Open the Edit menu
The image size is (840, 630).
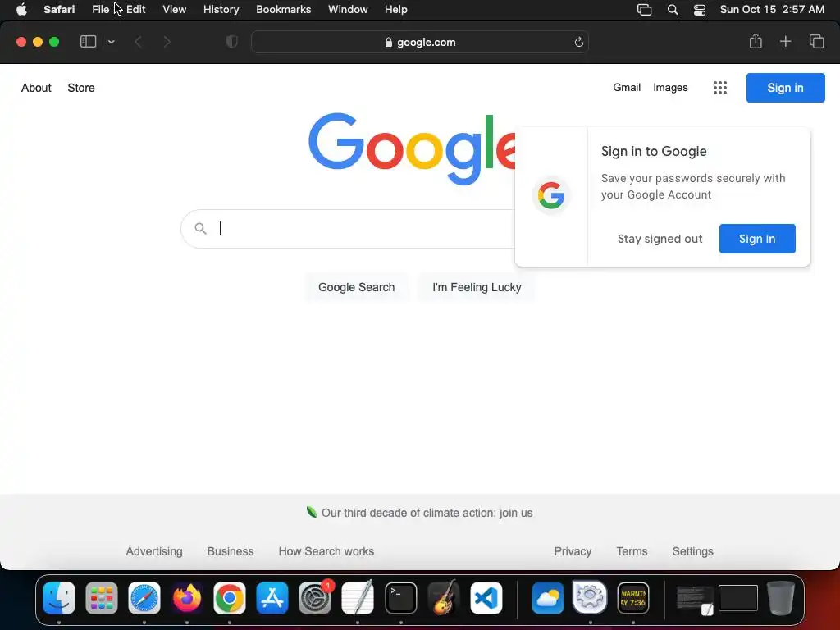coord(135,10)
